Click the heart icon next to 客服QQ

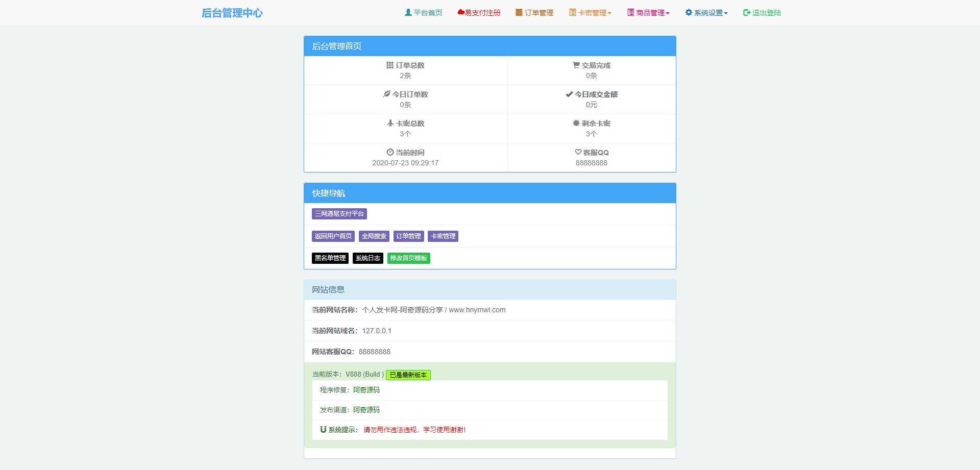tap(578, 152)
